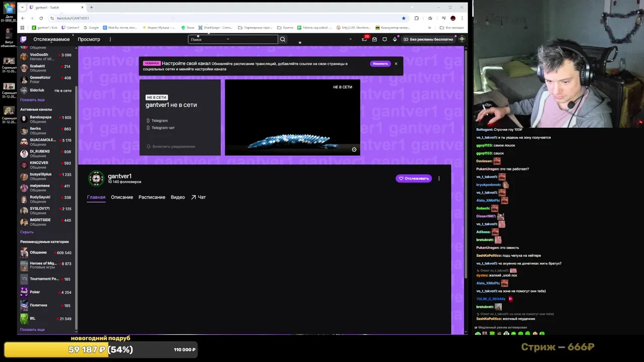Open player settings gear on offline video
This screenshot has height=362, width=644.
354,149
